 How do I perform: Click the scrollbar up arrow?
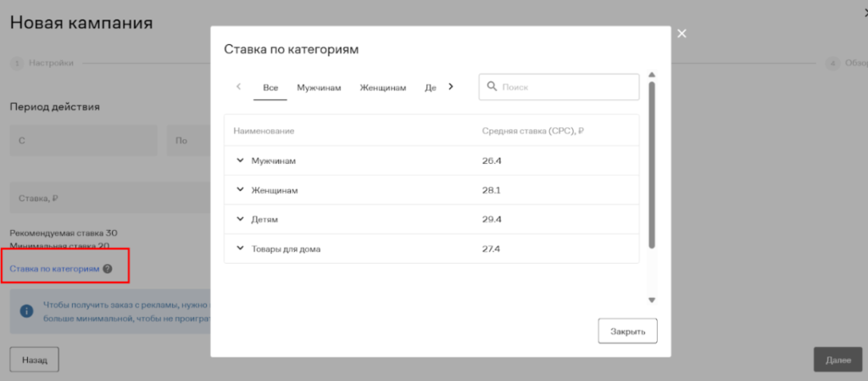[651, 75]
